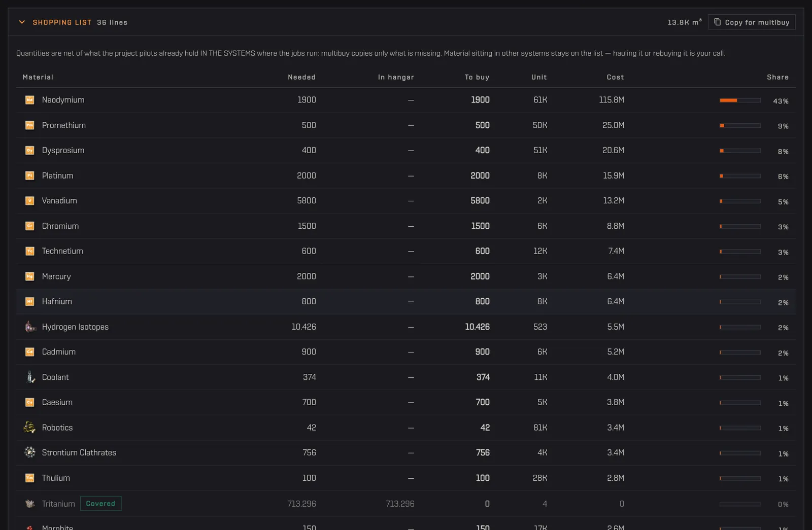The height and width of the screenshot is (530, 812).
Task: Click the Coolant item icon
Action: [30, 377]
